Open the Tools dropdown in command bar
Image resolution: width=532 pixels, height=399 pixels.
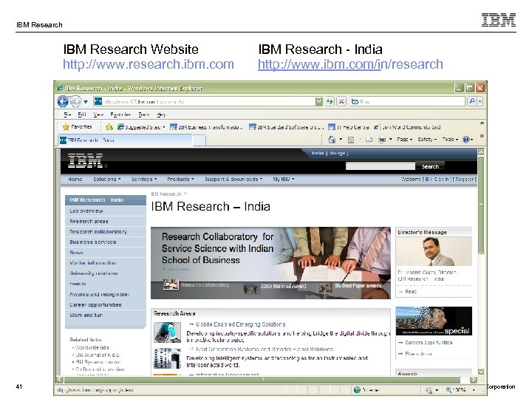point(450,140)
